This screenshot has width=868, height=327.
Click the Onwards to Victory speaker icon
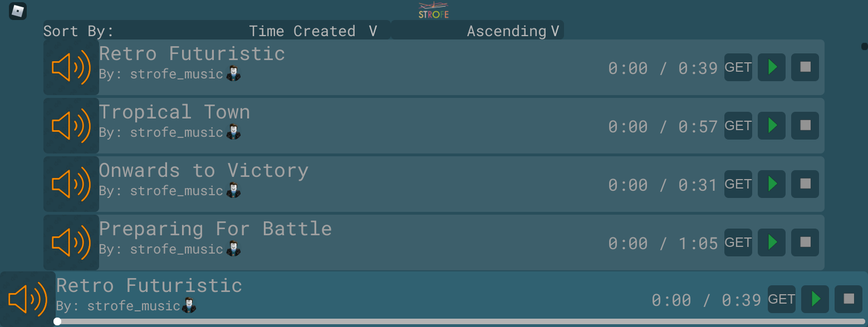click(x=71, y=184)
